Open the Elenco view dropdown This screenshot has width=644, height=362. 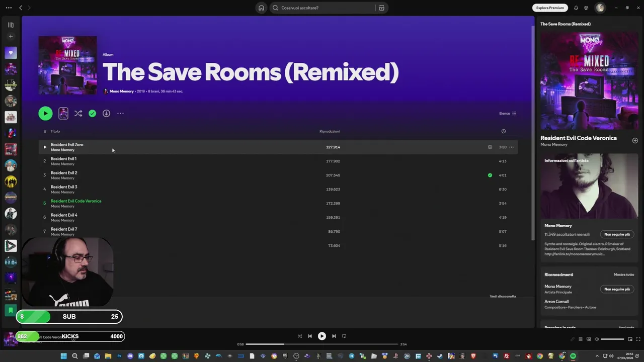click(x=508, y=113)
